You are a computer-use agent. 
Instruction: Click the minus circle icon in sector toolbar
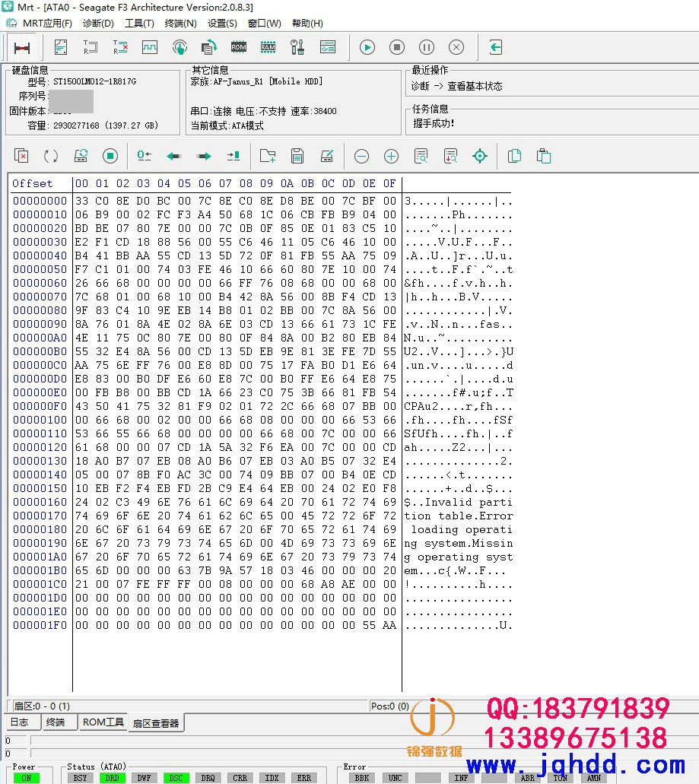tap(361, 156)
